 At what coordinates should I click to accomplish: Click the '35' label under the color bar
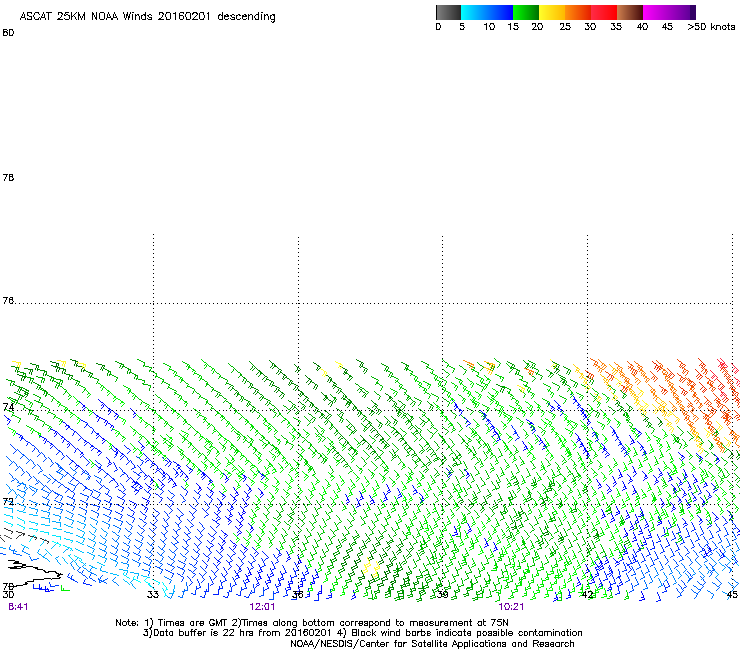tap(616, 27)
